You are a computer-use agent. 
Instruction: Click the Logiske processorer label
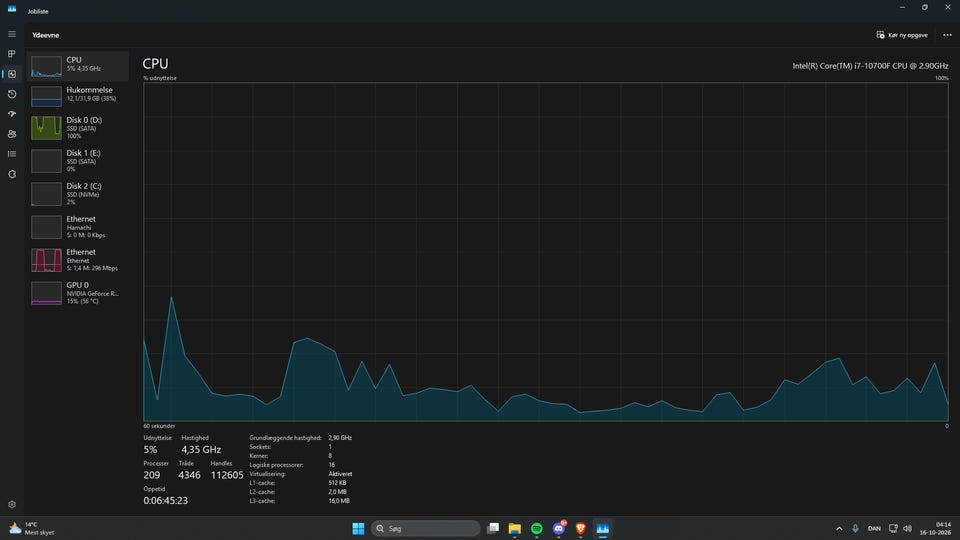[276, 465]
